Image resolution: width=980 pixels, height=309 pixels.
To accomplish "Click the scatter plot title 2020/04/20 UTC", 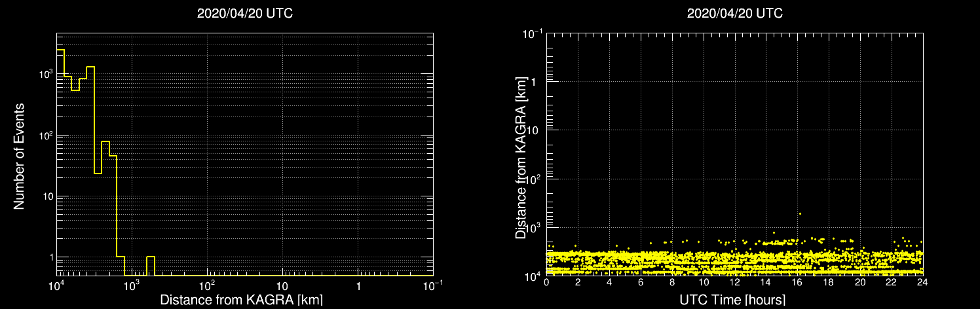I will pos(734,13).
